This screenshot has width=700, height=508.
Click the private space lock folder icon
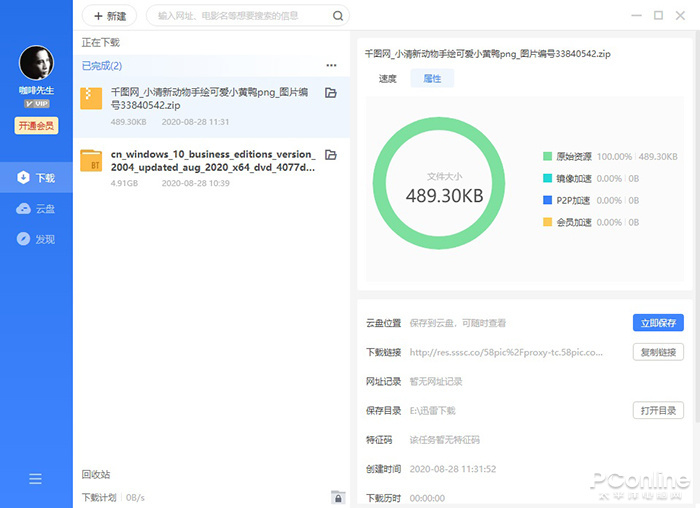[338, 497]
